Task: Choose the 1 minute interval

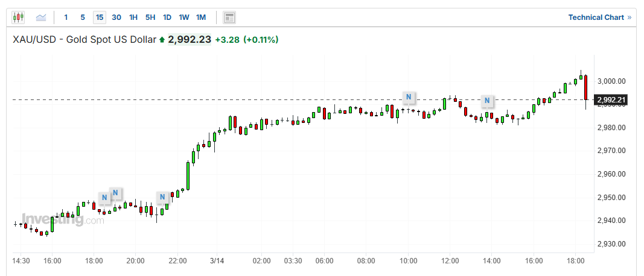Action: (66, 17)
